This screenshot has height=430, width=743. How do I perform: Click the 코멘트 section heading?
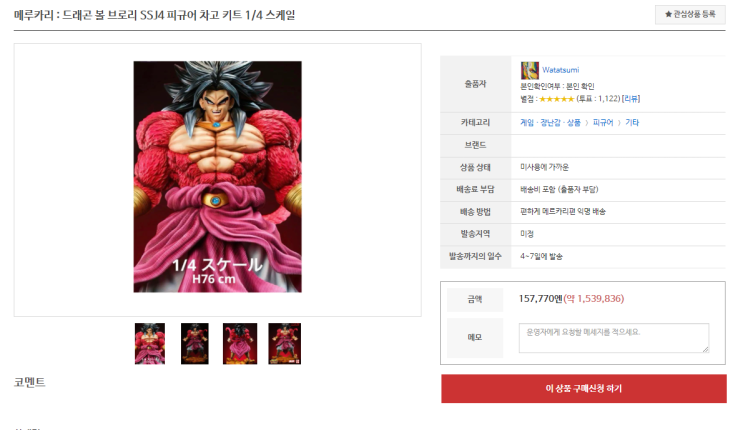pos(29,382)
